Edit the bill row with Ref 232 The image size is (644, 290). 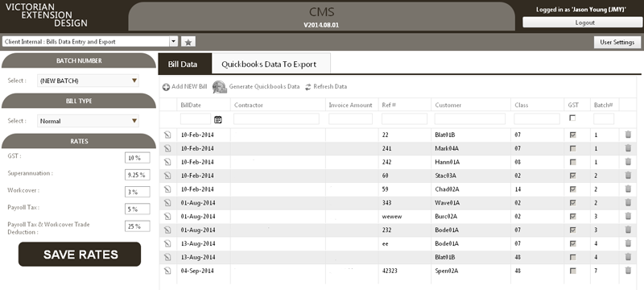[167, 230]
